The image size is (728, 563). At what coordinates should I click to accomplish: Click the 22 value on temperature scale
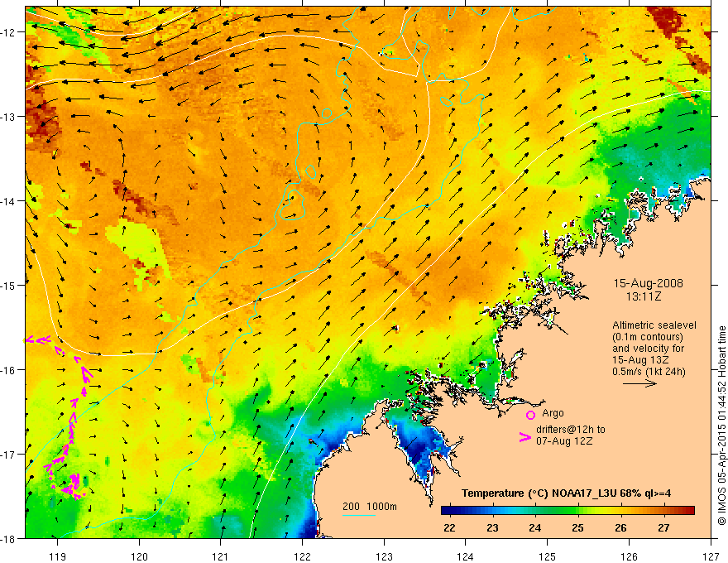pyautogui.click(x=449, y=527)
